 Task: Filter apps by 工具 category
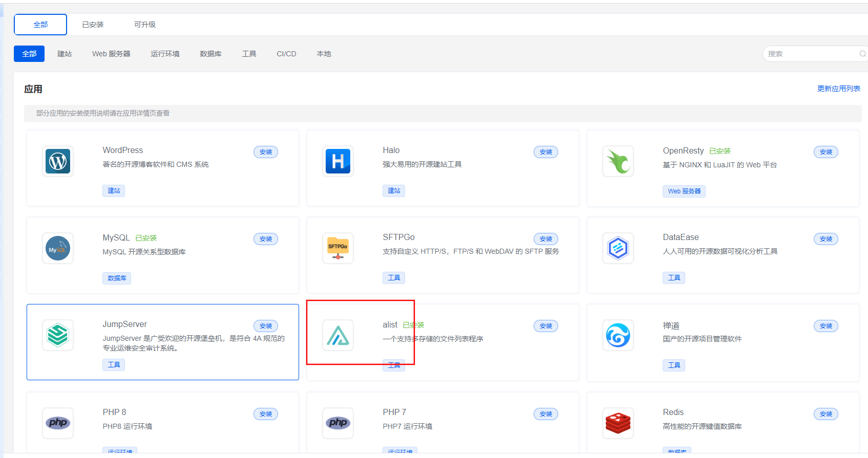249,54
